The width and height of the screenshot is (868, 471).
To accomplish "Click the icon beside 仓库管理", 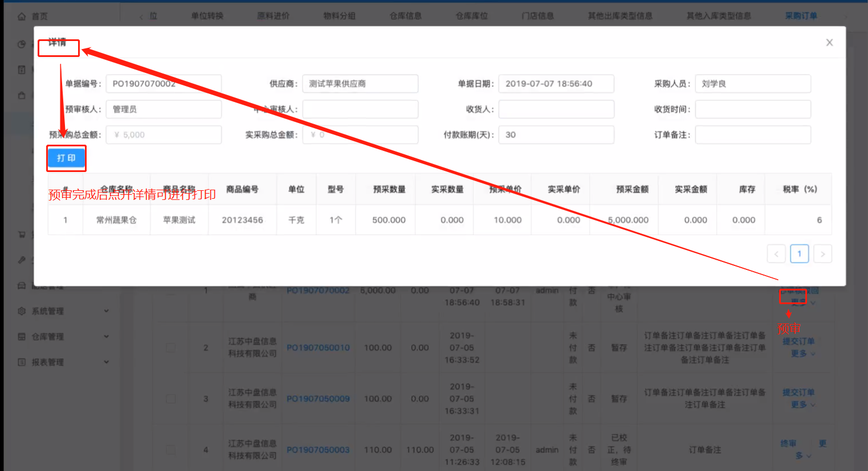I will pyautogui.click(x=22, y=337).
